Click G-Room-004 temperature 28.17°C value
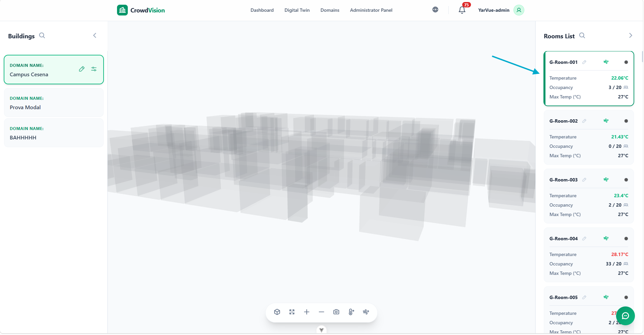 [x=619, y=254]
